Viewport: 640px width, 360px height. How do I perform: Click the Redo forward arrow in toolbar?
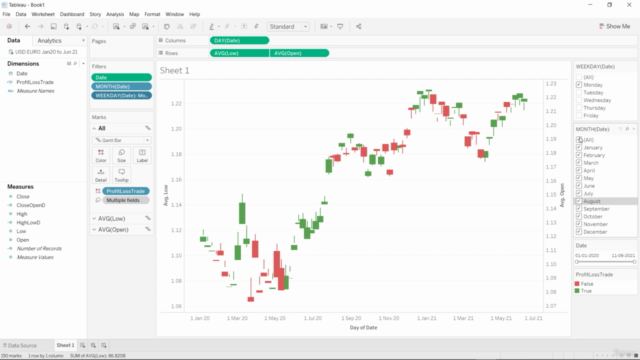(x=40, y=27)
